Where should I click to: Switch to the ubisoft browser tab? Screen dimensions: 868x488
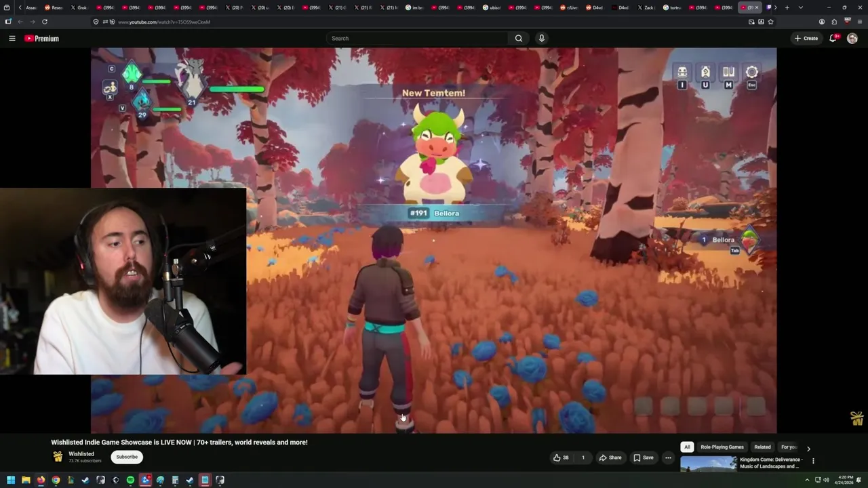(x=493, y=7)
